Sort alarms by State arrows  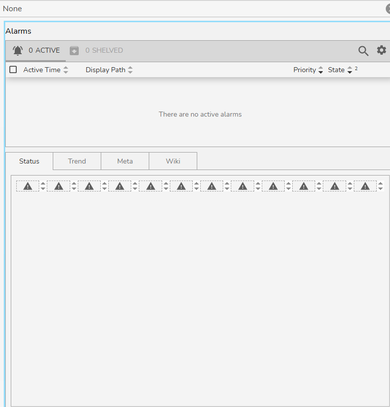point(350,70)
